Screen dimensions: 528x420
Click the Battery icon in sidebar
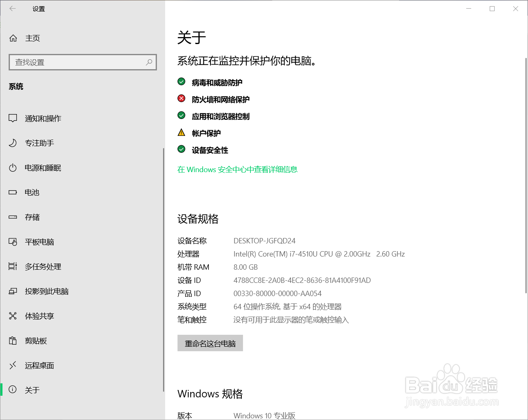click(13, 192)
